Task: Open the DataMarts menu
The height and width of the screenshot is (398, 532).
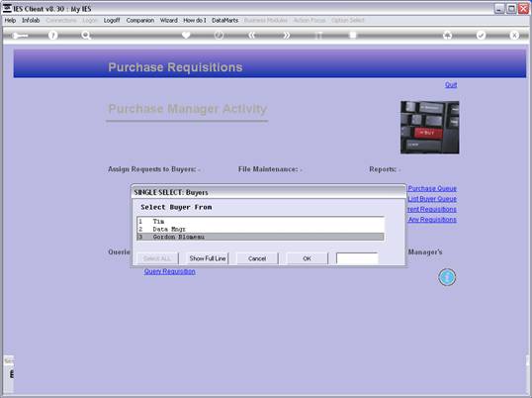Action: coord(224,21)
